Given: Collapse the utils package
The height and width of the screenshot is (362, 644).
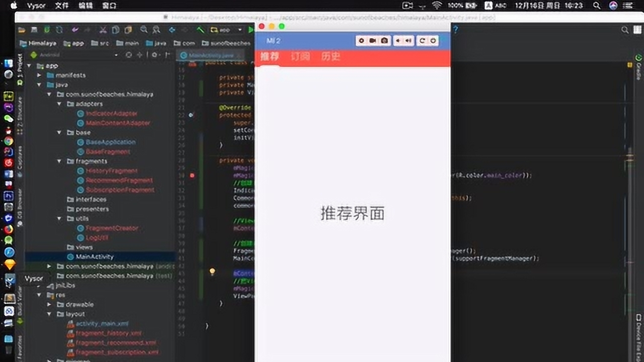Looking at the screenshot, I should tap(59, 219).
